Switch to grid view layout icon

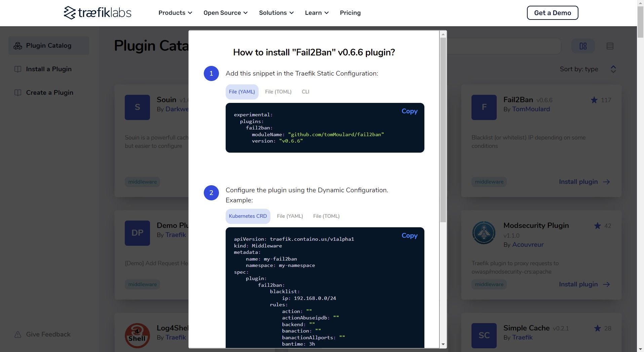point(583,46)
